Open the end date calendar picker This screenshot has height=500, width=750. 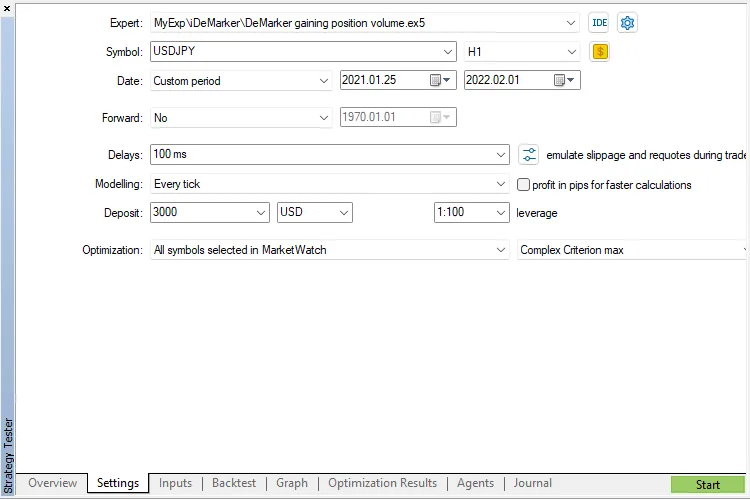pos(565,81)
